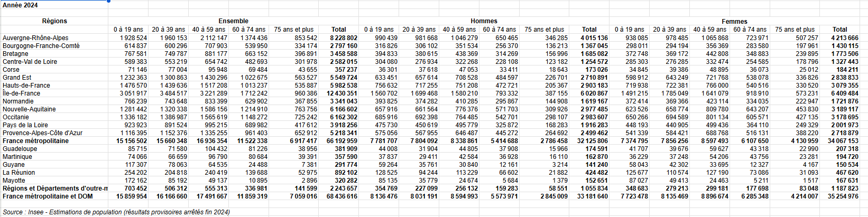The image size is (868, 217).
Task: Click the 'Régions et Départements d'outre-mer' row label
Action: (x=54, y=188)
